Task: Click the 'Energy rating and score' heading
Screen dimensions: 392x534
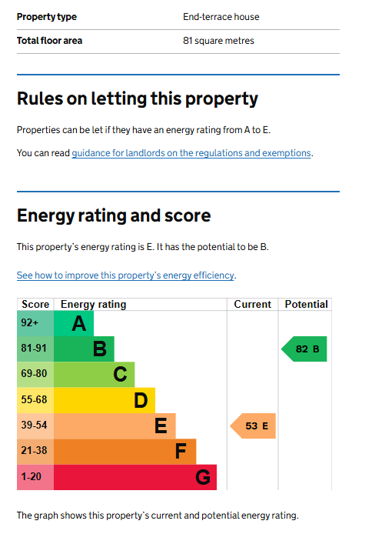Action: (x=114, y=216)
